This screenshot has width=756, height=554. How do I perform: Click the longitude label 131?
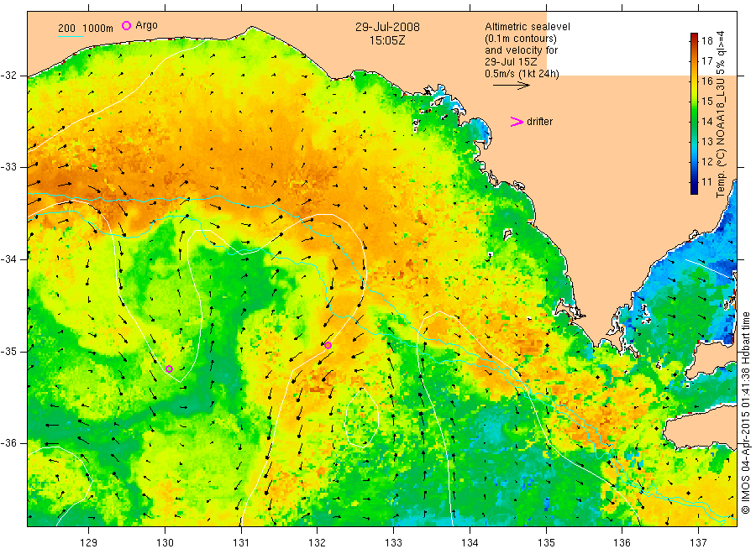[241, 543]
